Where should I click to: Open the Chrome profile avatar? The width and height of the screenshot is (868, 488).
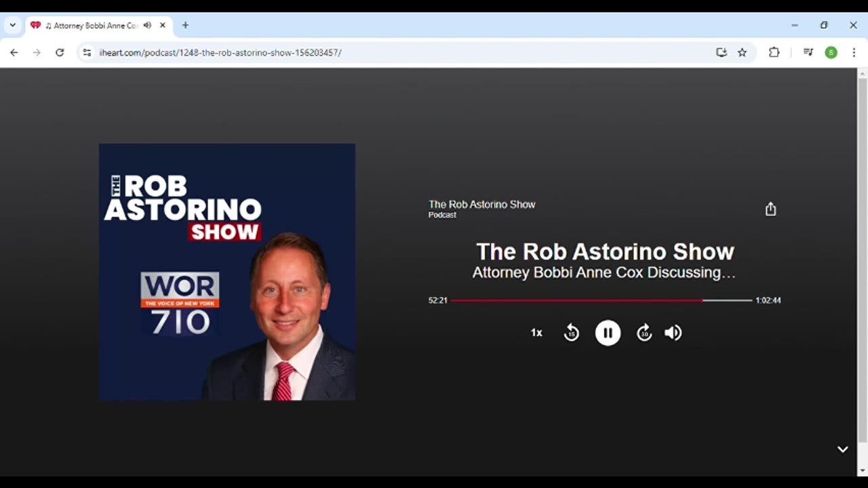tap(831, 52)
